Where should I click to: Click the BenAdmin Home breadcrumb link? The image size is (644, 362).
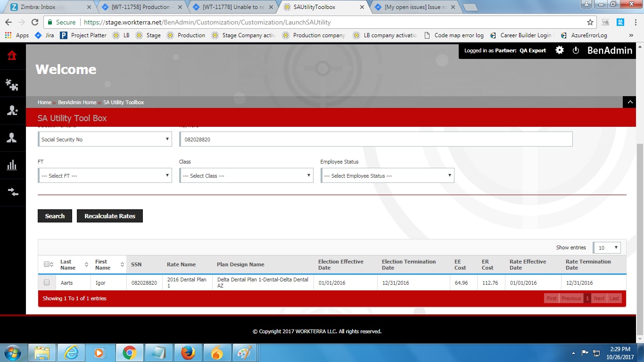[x=77, y=102]
